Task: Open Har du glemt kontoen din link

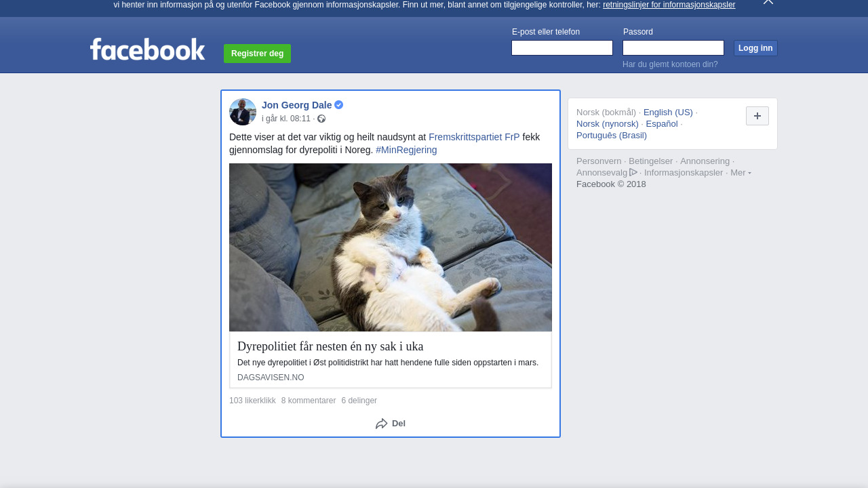Action: (x=670, y=64)
